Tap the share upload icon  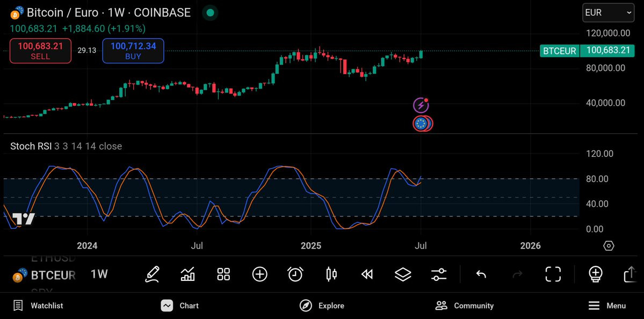pos(631,274)
